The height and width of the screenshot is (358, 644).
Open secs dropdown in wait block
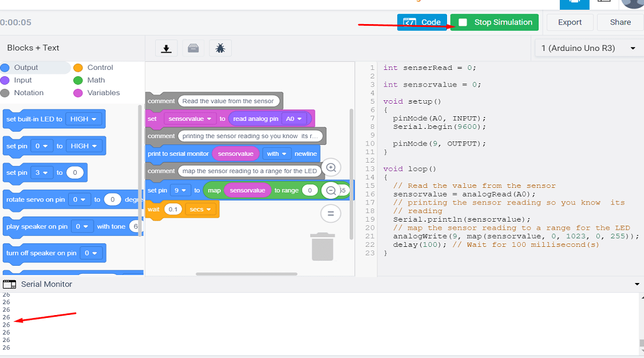point(200,209)
